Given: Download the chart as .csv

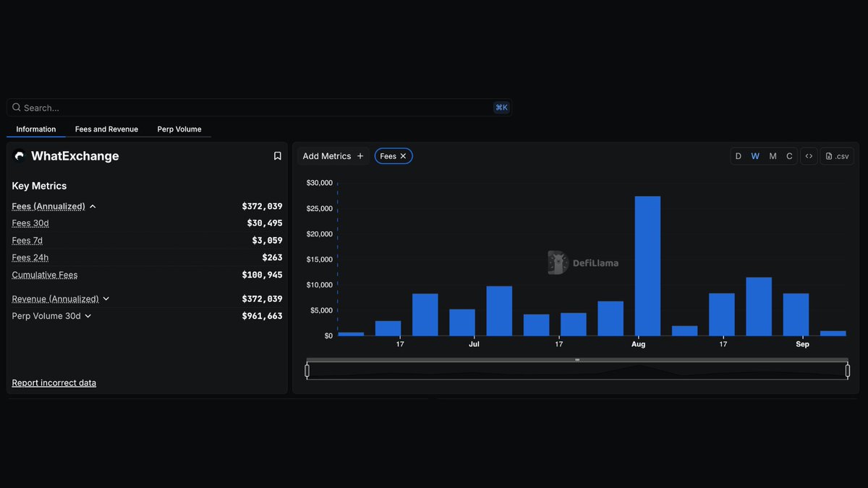Looking at the screenshot, I should [x=837, y=156].
